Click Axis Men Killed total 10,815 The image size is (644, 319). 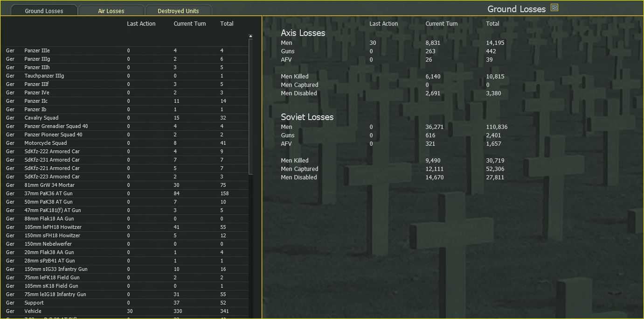[495, 76]
